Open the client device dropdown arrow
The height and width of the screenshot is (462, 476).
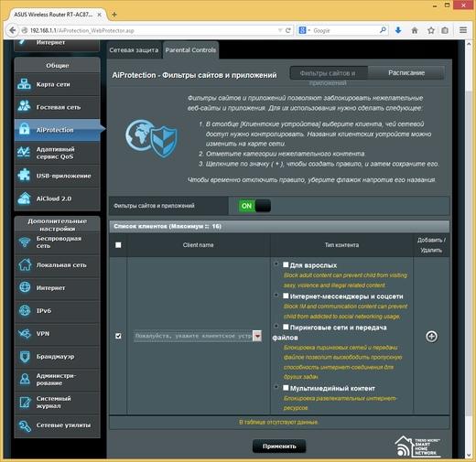tap(257, 336)
